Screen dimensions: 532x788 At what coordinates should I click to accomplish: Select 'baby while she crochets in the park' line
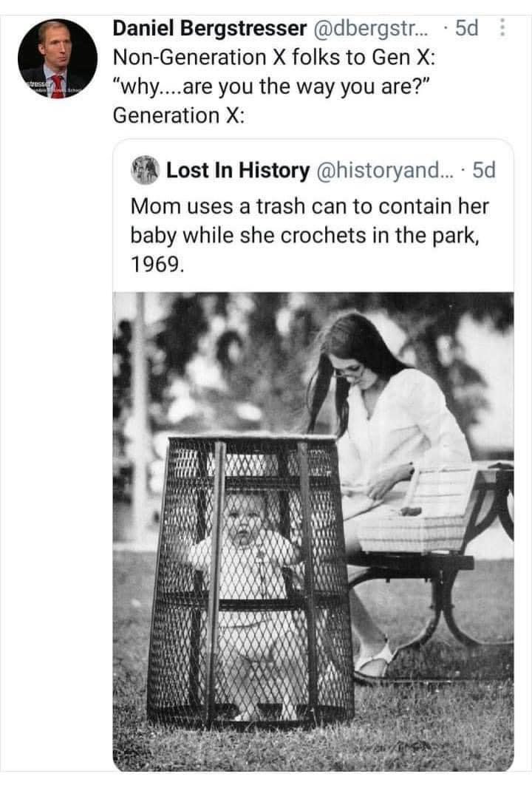pos(304,234)
